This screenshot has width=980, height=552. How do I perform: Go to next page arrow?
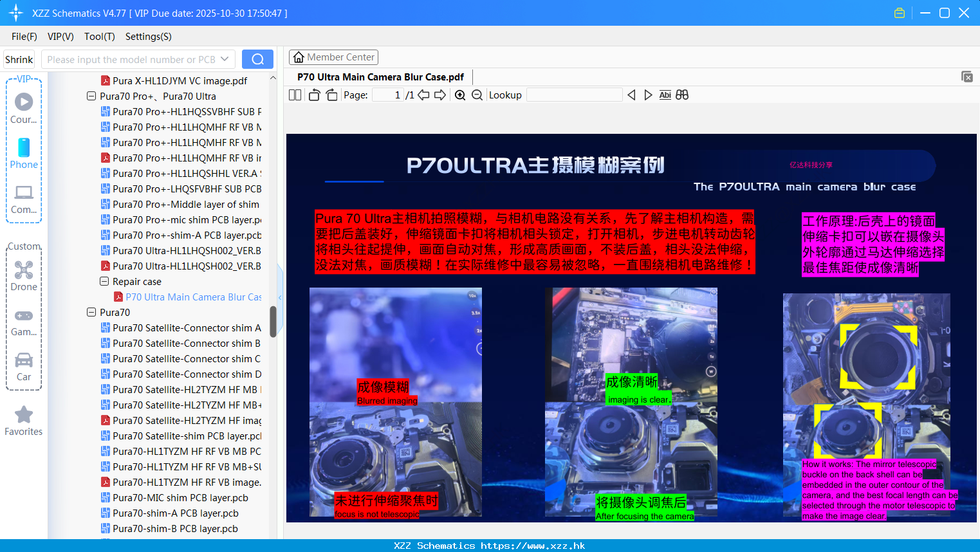tap(440, 95)
